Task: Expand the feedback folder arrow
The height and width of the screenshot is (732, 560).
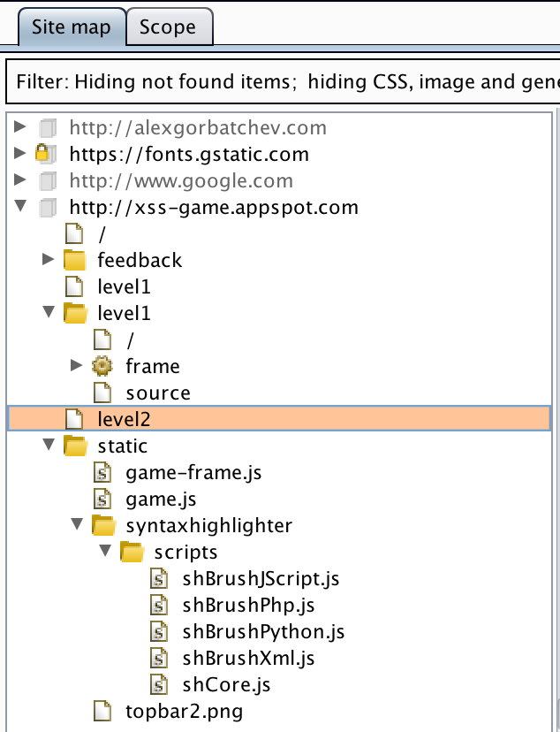Action: pos(49,260)
